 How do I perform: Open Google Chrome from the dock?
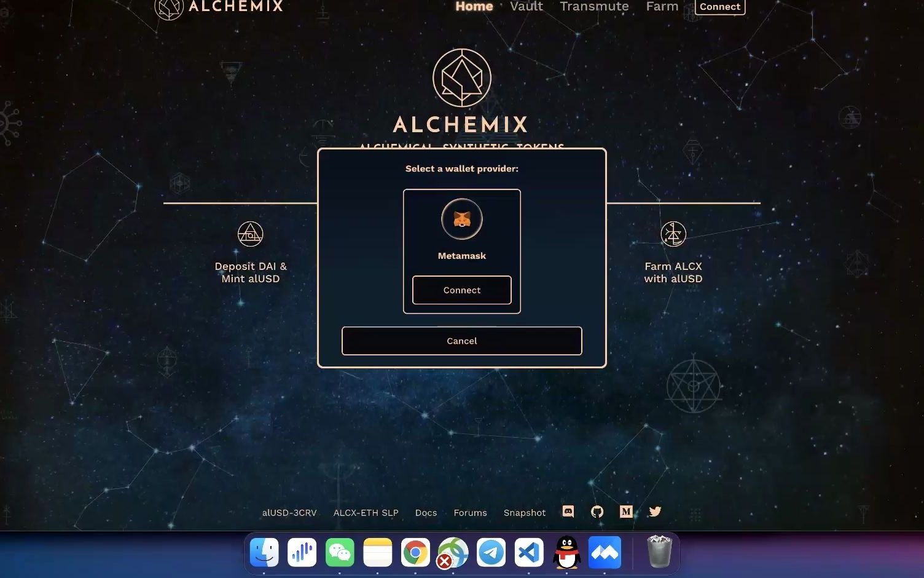(x=415, y=552)
